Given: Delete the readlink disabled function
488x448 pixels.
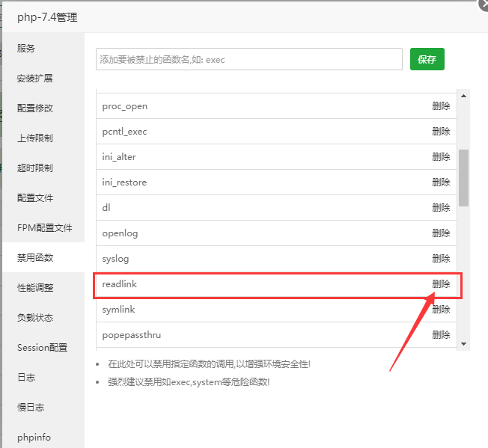Looking at the screenshot, I should (441, 284).
